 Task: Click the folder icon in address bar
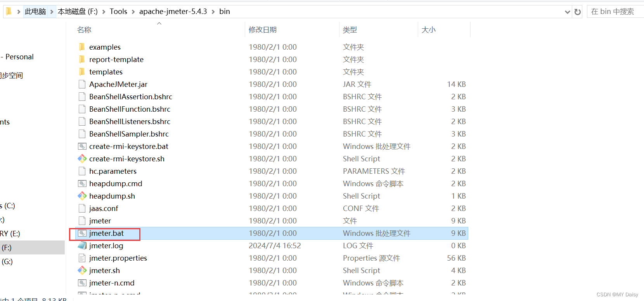pos(9,11)
